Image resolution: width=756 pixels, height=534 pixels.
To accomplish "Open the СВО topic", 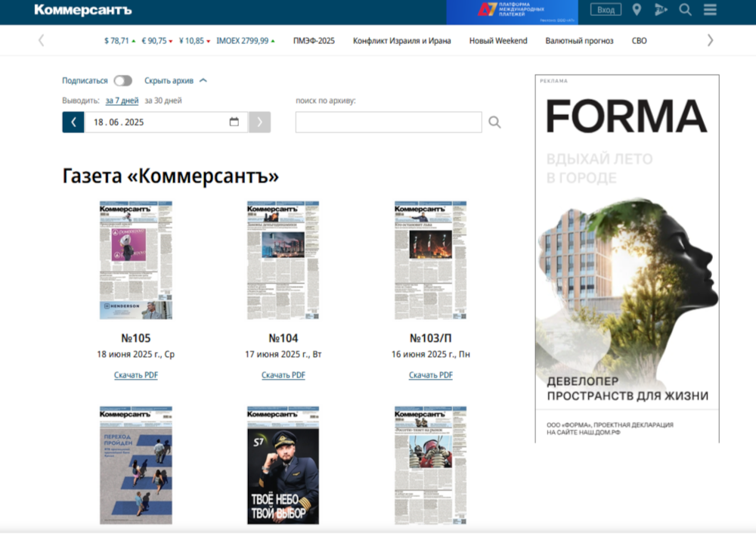I will tap(639, 41).
